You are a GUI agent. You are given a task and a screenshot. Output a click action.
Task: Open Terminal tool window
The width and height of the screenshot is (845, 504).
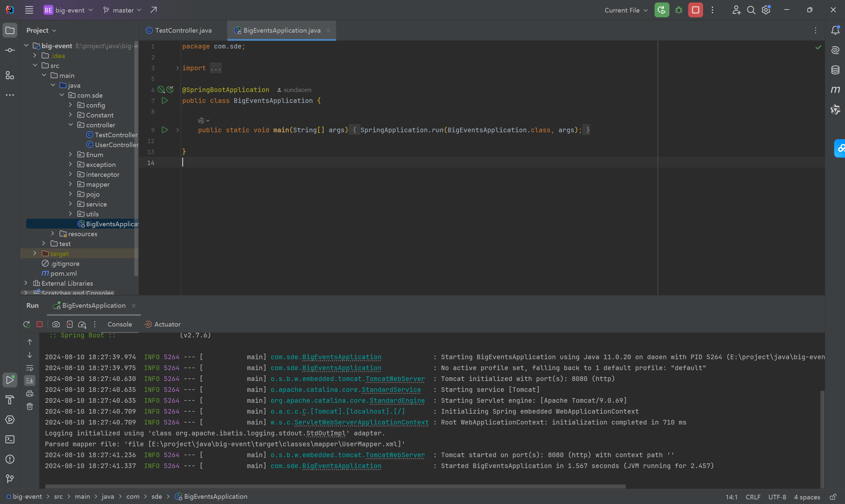(x=10, y=439)
